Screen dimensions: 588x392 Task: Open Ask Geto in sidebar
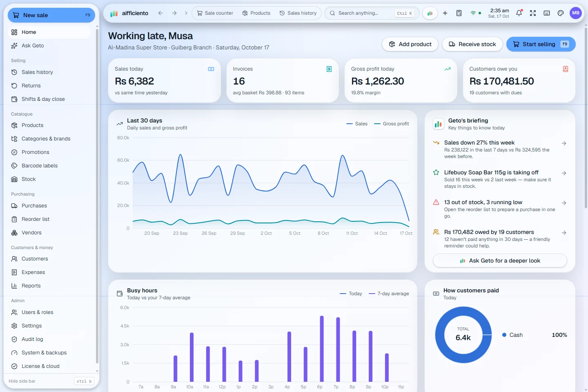pos(49,46)
